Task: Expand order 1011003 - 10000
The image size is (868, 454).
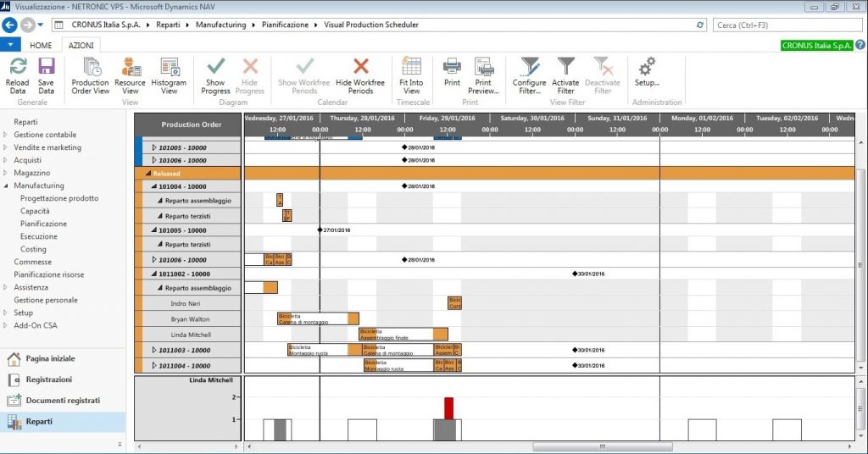Action: (x=154, y=350)
